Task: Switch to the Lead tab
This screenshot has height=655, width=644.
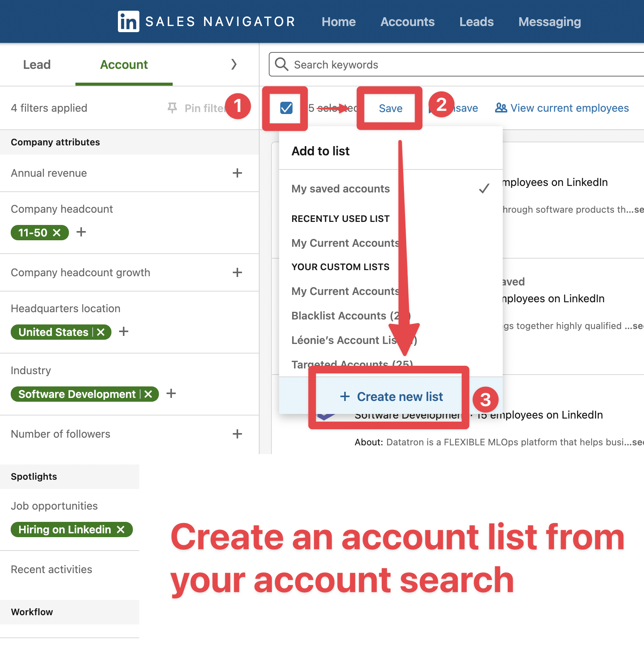Action: click(36, 65)
